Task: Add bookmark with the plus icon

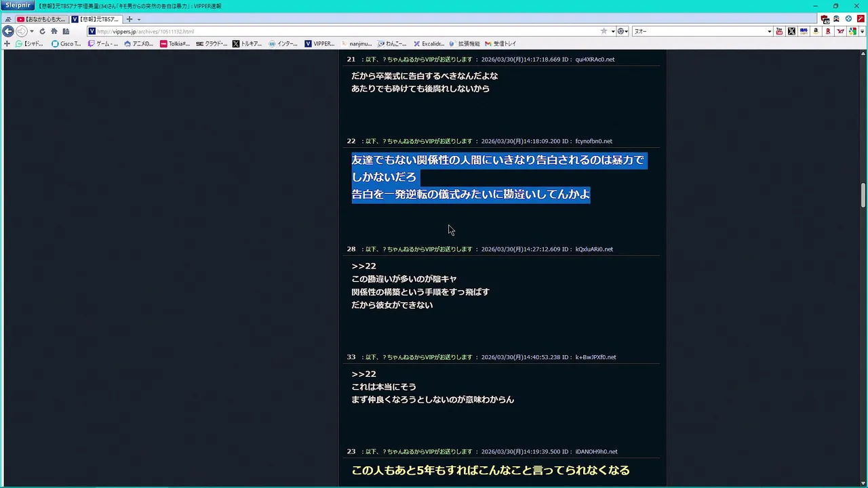Action: click(x=7, y=43)
